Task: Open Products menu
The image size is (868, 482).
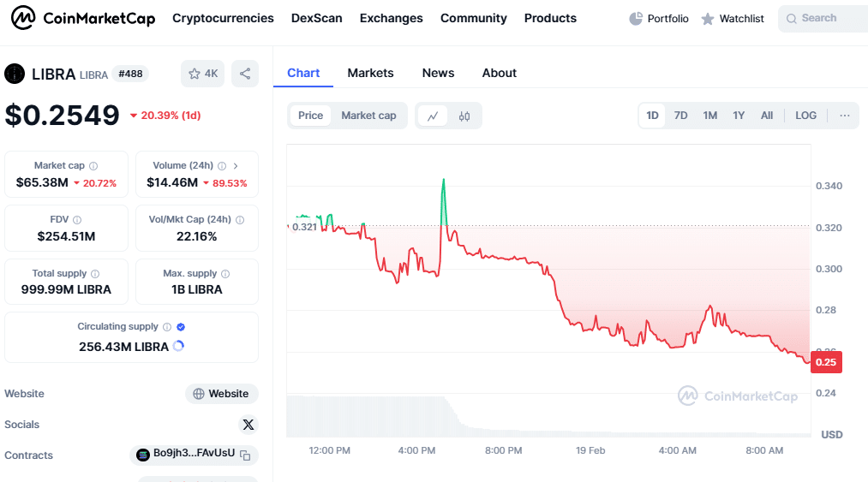Action: click(x=550, y=18)
